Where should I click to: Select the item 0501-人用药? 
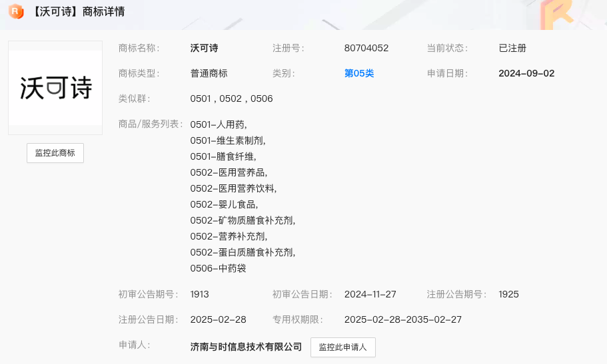click(x=219, y=124)
